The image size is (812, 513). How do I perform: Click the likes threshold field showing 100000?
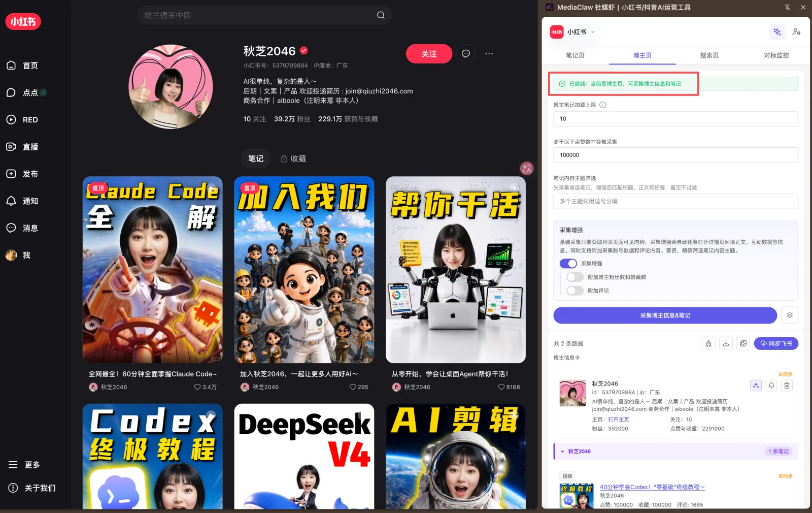point(675,155)
